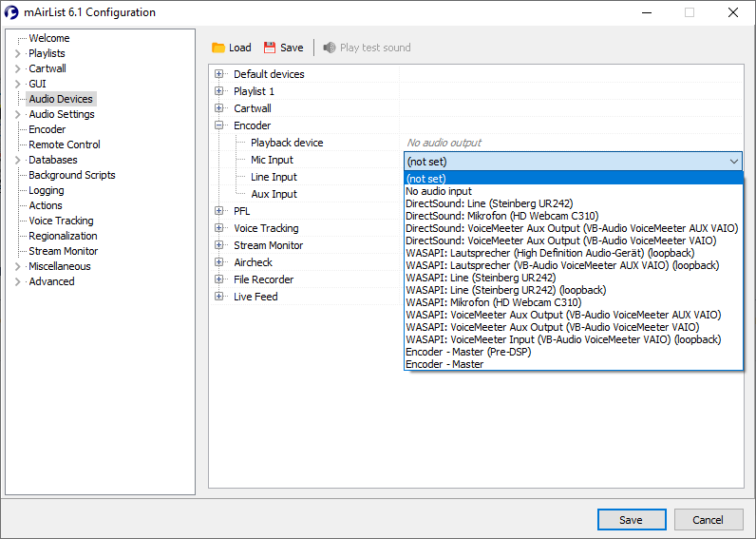Expand the PFL node
The height and width of the screenshot is (539, 756).
(x=219, y=211)
